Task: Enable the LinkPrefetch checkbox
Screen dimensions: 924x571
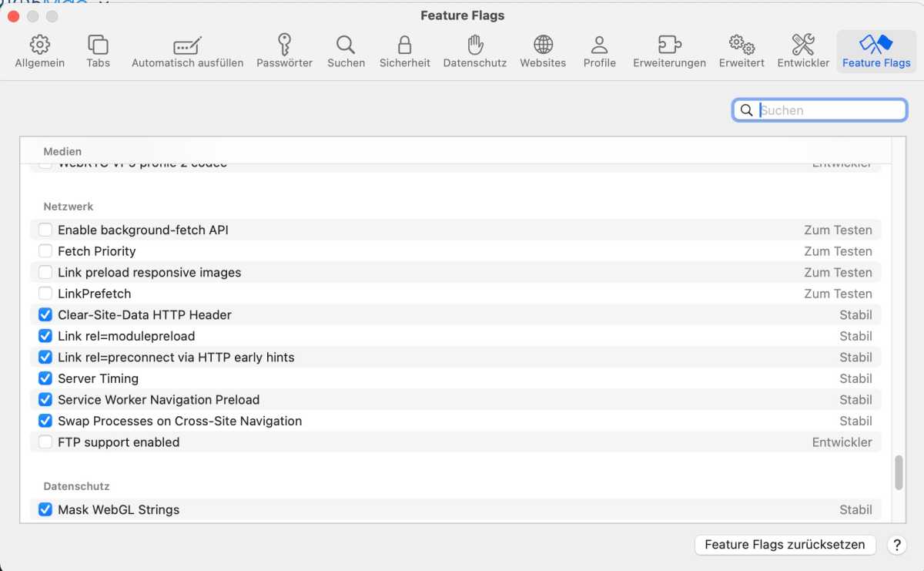Action: [45, 294]
